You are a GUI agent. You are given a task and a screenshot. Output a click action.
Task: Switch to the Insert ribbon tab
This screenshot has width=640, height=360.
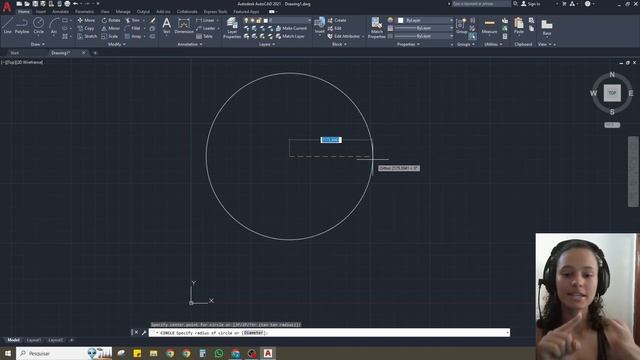click(x=41, y=12)
